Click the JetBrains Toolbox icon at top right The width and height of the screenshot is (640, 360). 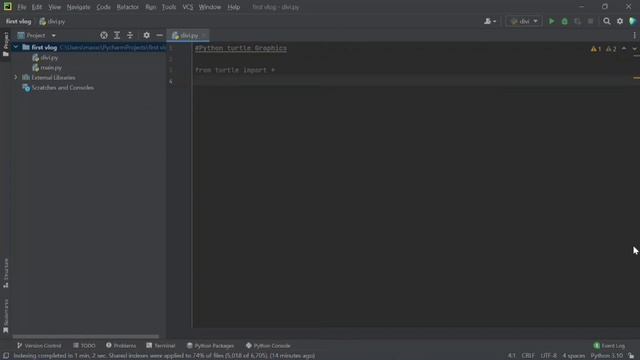click(633, 21)
